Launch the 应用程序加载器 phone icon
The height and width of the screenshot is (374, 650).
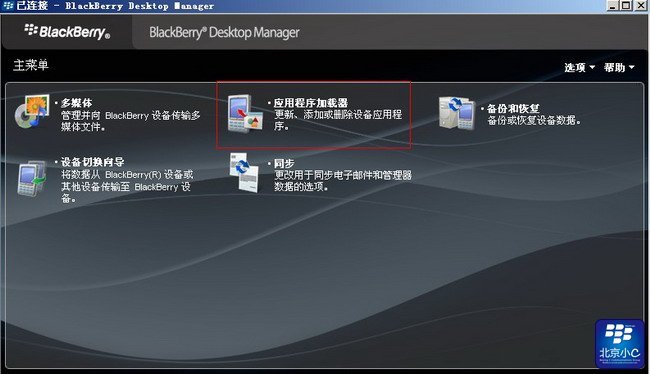pos(245,114)
